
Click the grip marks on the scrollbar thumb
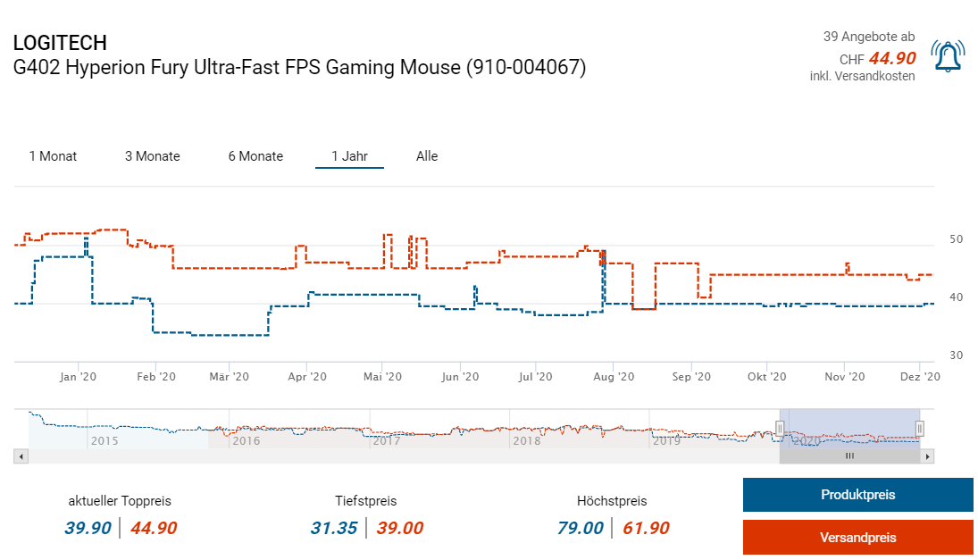pyautogui.click(x=849, y=456)
